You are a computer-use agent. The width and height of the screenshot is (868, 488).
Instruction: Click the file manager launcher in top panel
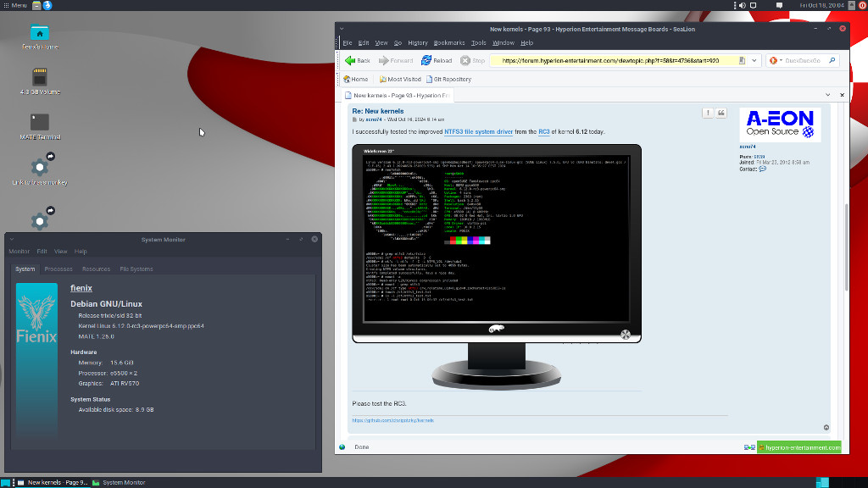tap(36, 5)
